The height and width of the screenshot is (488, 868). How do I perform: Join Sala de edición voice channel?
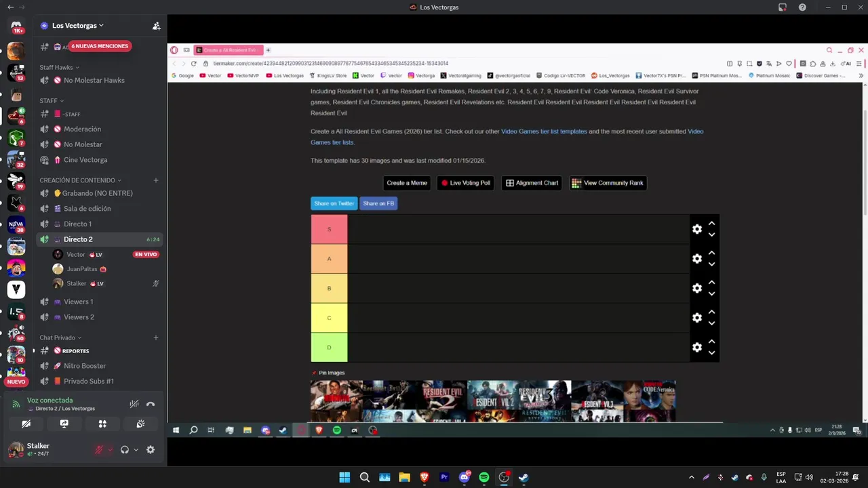pyautogui.click(x=100, y=209)
